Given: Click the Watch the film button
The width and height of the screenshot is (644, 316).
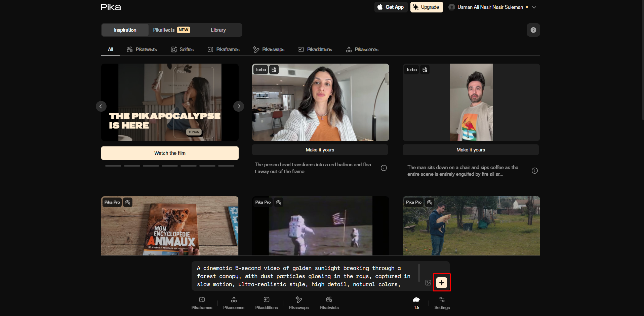Looking at the screenshot, I should (170, 153).
